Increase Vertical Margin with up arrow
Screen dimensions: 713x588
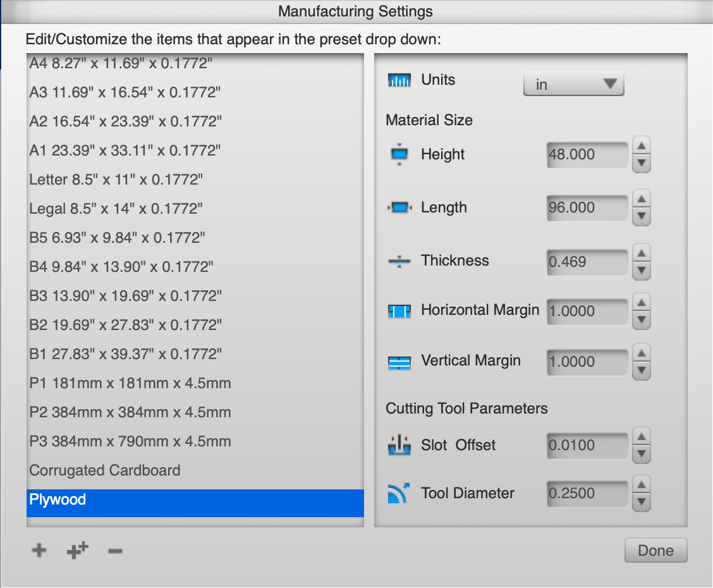pos(641,353)
